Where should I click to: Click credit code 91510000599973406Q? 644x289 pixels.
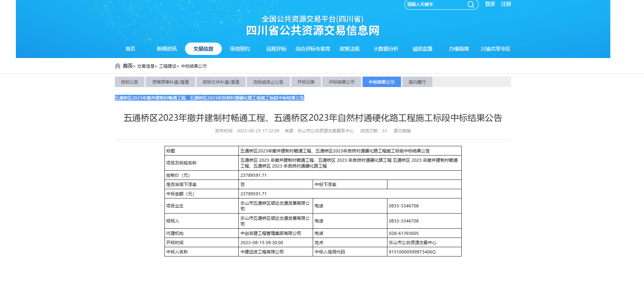coord(412,252)
